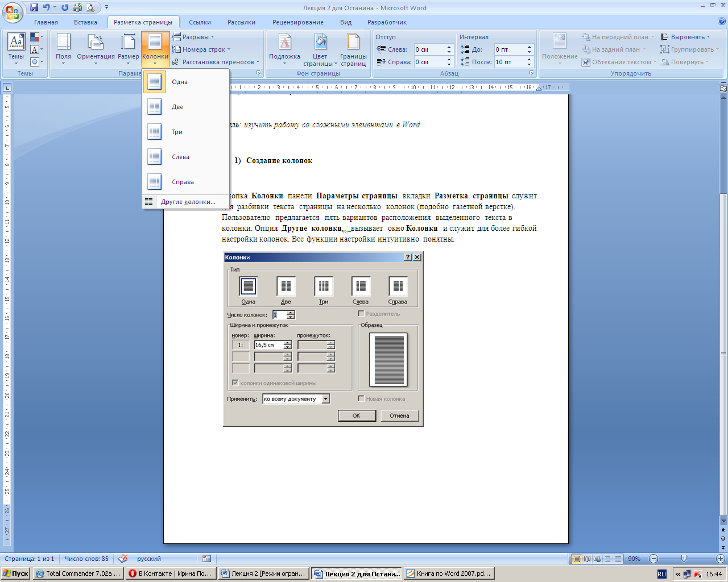Open the Темы themes gallery
The width and height of the screenshot is (728, 582).
pos(16,49)
